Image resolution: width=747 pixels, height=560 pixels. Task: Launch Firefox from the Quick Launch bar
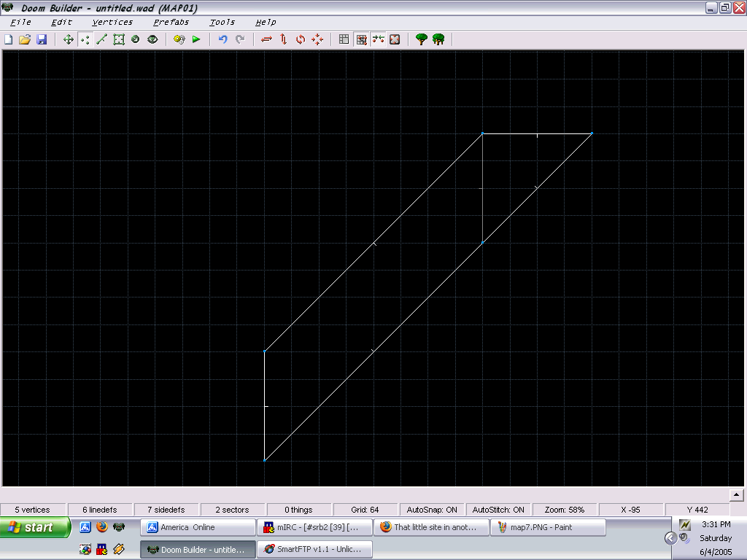point(102,526)
